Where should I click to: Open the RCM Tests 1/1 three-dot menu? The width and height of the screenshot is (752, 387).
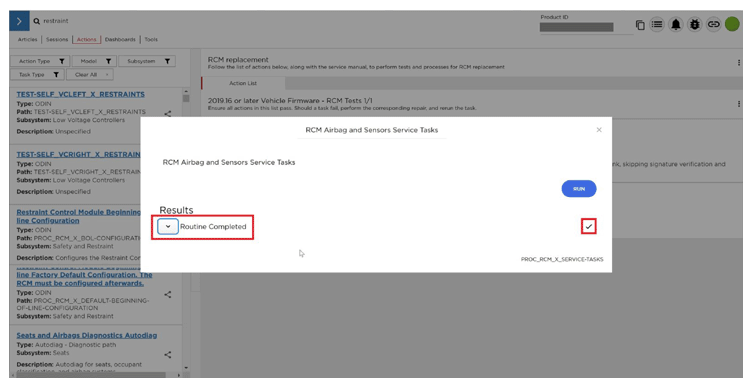click(x=739, y=104)
